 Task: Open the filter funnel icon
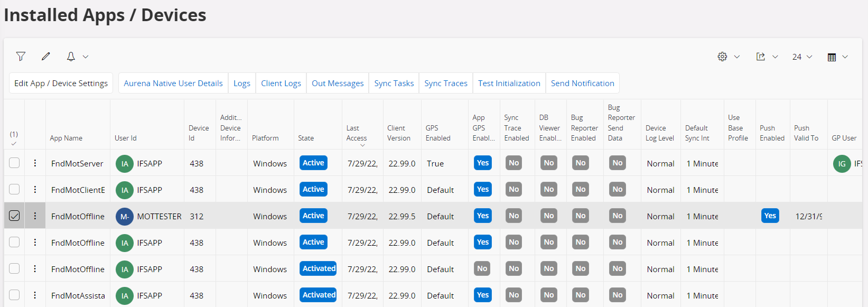coord(21,57)
